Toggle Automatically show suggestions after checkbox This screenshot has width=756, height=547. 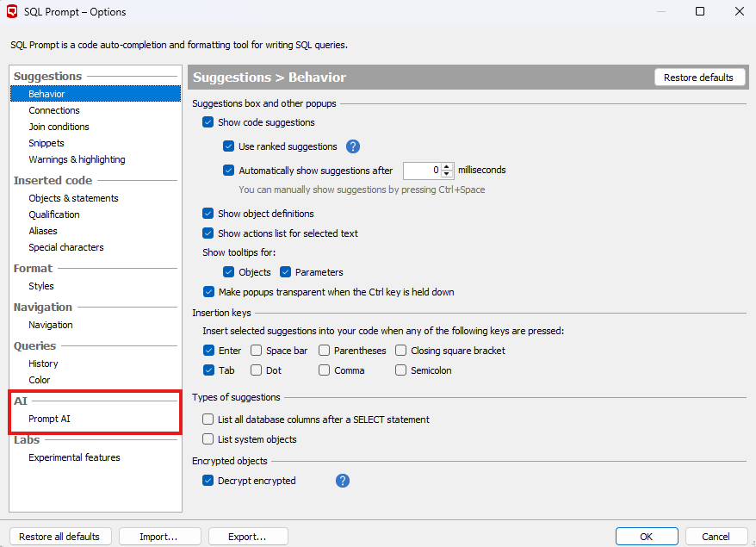tap(228, 171)
